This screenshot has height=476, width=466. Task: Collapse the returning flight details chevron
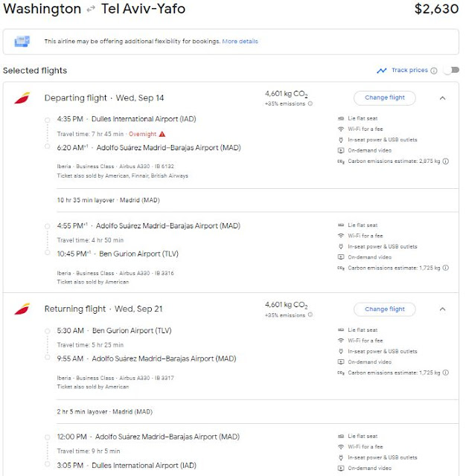coord(442,309)
